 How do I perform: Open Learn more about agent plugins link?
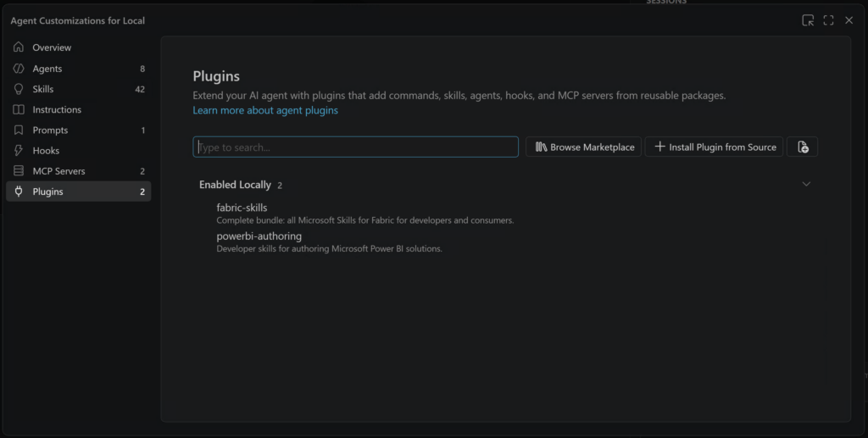coord(265,110)
